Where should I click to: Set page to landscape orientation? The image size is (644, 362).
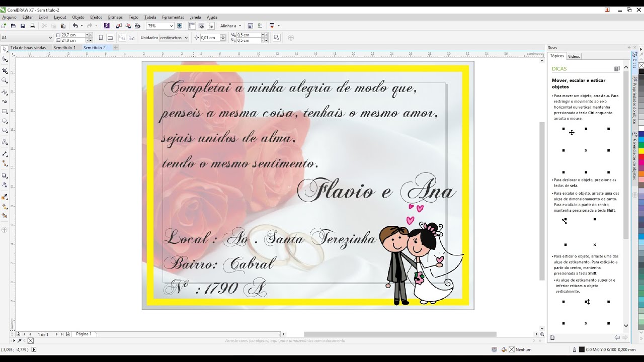pos(110,38)
